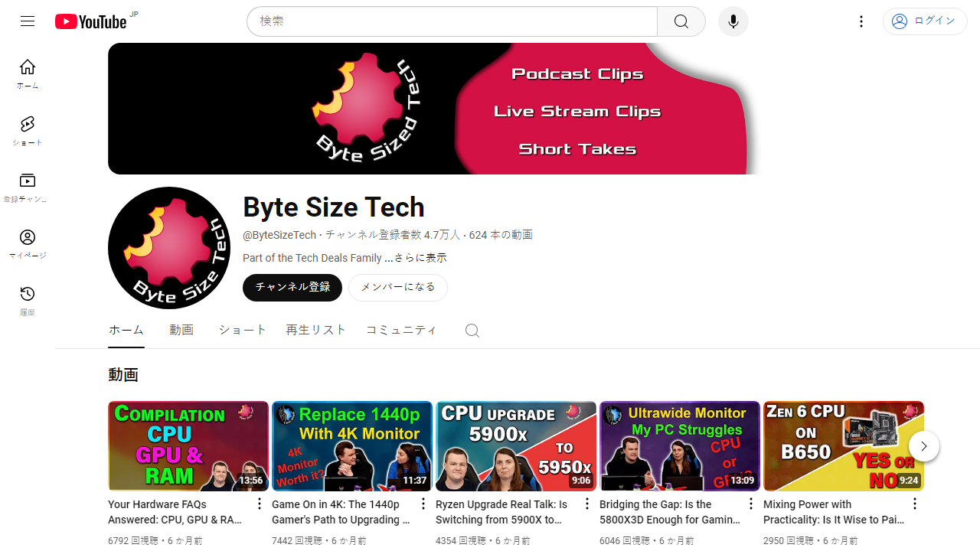The width and height of the screenshot is (980, 551).
Task: Open options for Mixing Power with Practicality video
Action: (915, 504)
